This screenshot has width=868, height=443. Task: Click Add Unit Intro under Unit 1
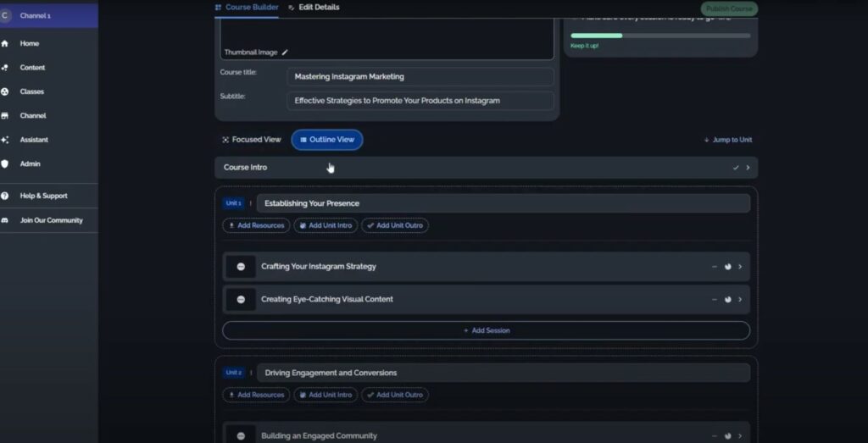click(325, 225)
